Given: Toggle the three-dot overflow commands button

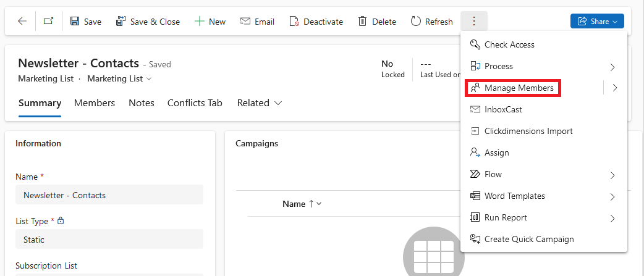Looking at the screenshot, I should pyautogui.click(x=474, y=21).
